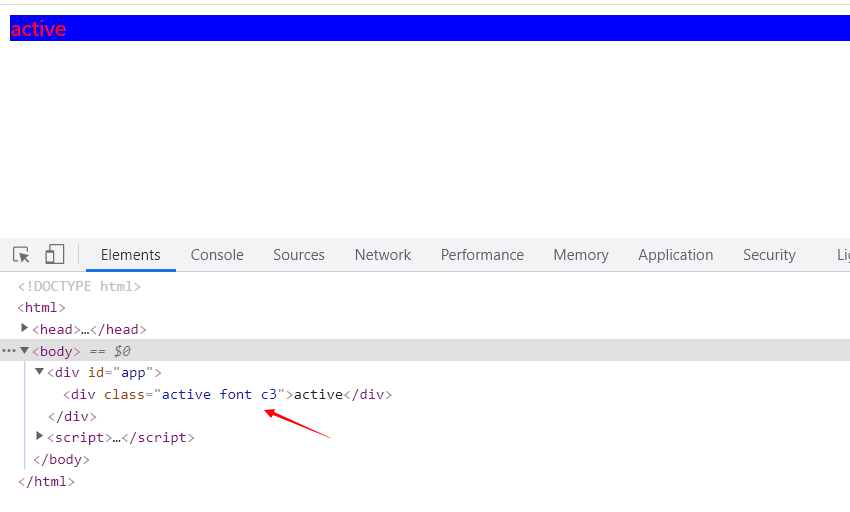This screenshot has width=850, height=512.
Task: Open the Memory tab
Action: tap(581, 255)
